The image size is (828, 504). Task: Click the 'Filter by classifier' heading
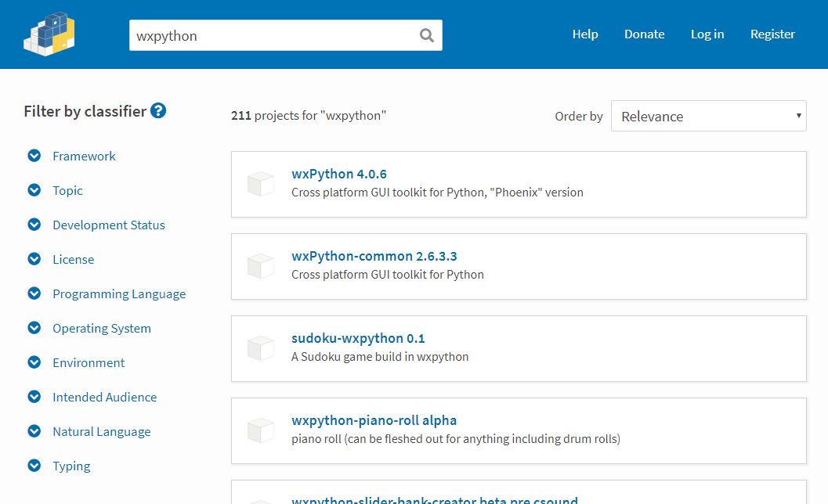(x=85, y=111)
